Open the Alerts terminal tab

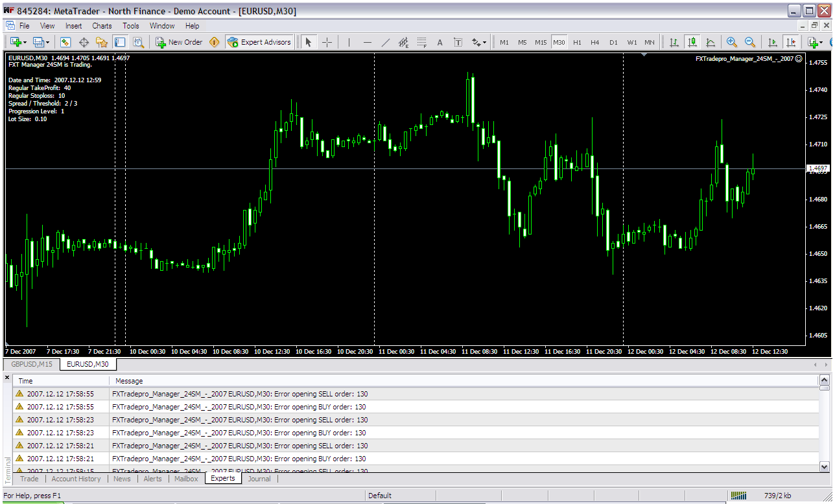coord(152,479)
